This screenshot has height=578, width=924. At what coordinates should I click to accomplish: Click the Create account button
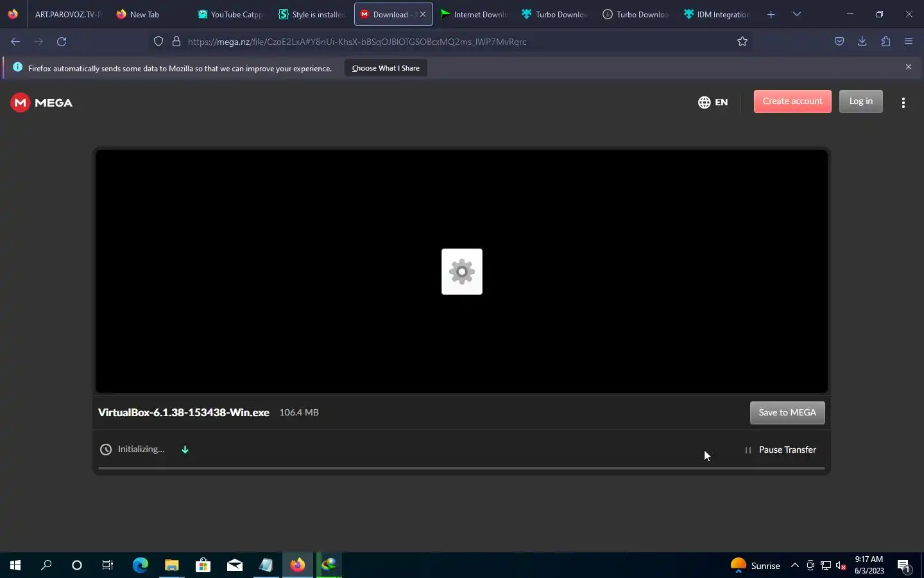pos(792,101)
